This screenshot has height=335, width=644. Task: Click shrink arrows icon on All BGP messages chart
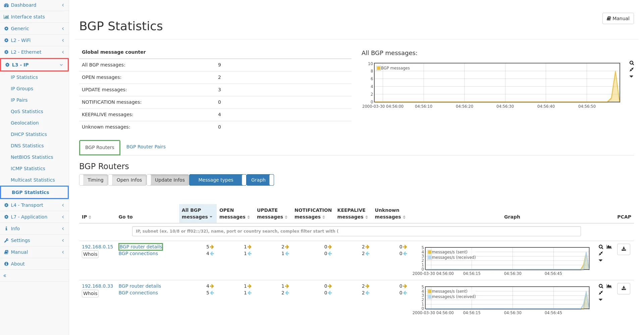tap(632, 69)
